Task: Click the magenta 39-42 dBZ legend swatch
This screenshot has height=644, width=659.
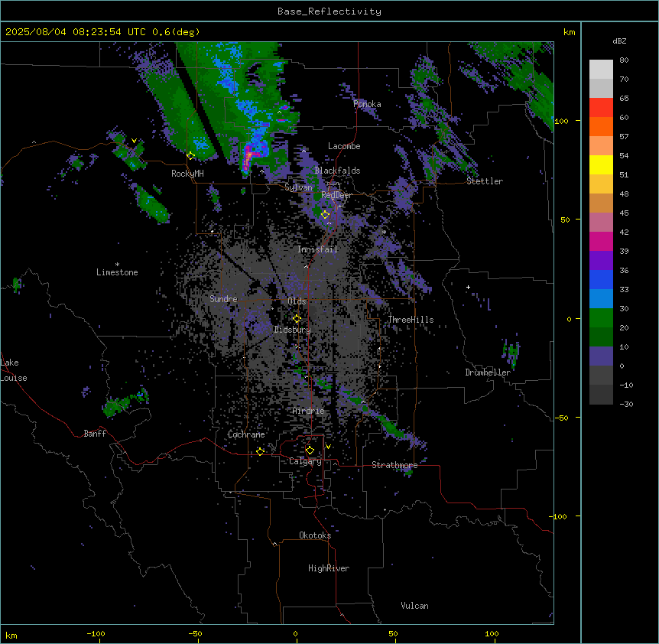Action: click(x=601, y=241)
